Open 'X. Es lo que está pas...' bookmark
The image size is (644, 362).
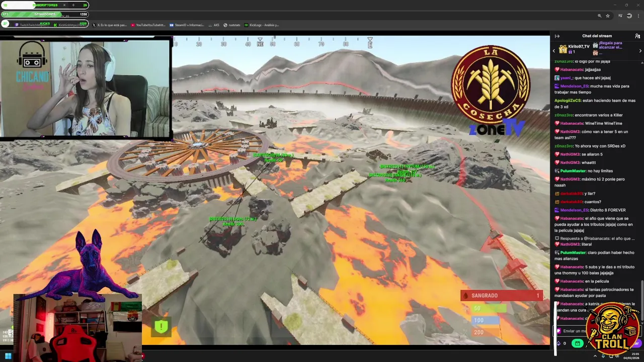109,25
